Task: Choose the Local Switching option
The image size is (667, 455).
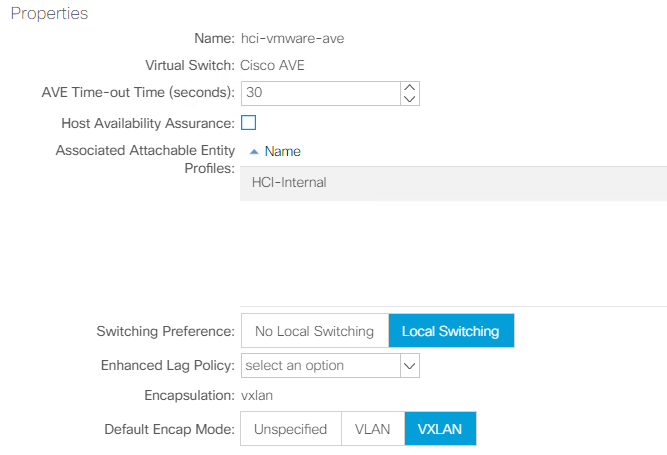Action: click(450, 331)
